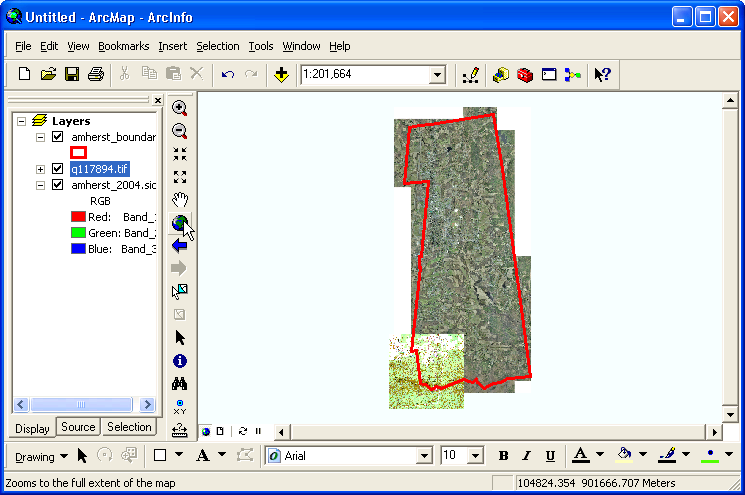Click the Save disk icon
The width and height of the screenshot is (745, 495).
click(72, 75)
